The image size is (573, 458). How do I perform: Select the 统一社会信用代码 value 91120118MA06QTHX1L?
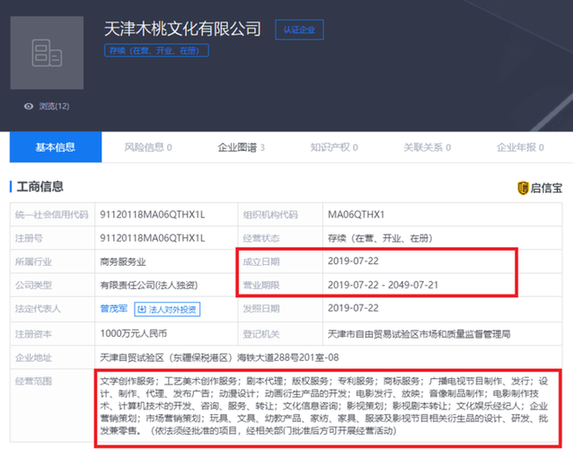[x=152, y=215]
